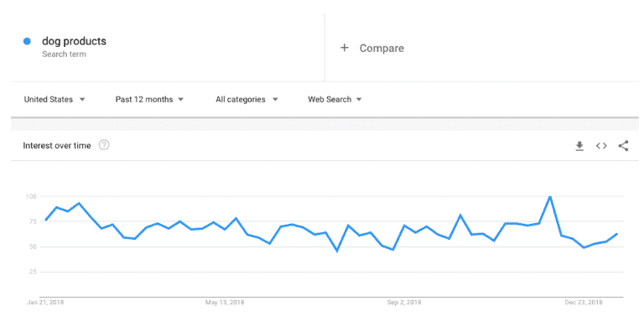Click the plus icon next to Compare
Viewport: 644px width, 332px height.
pos(344,48)
